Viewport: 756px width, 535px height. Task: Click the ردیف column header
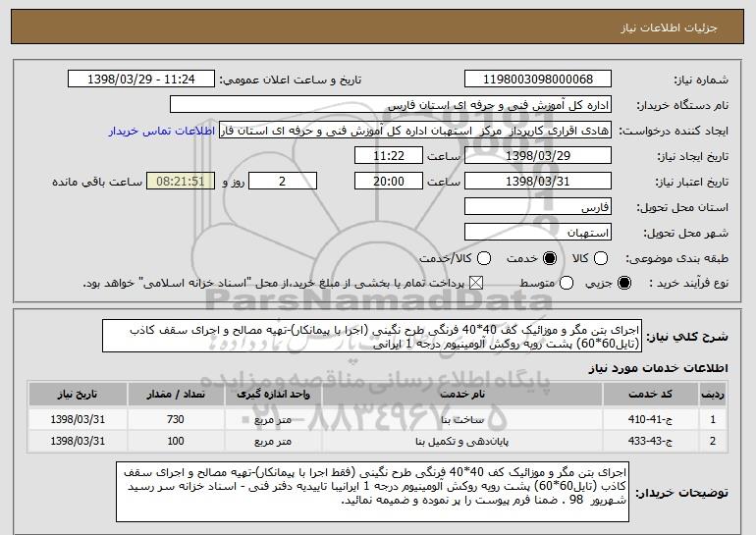pyautogui.click(x=713, y=395)
